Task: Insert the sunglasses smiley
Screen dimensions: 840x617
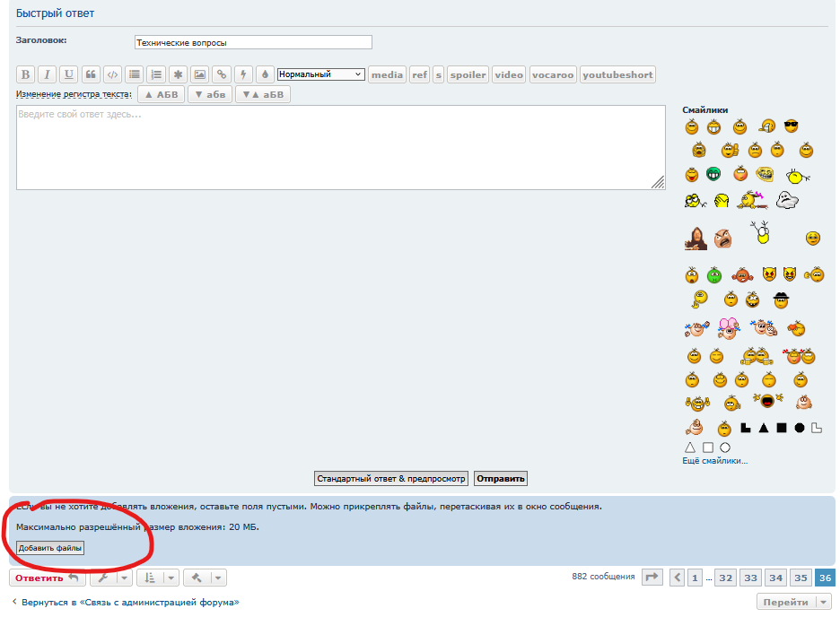Action: click(791, 126)
